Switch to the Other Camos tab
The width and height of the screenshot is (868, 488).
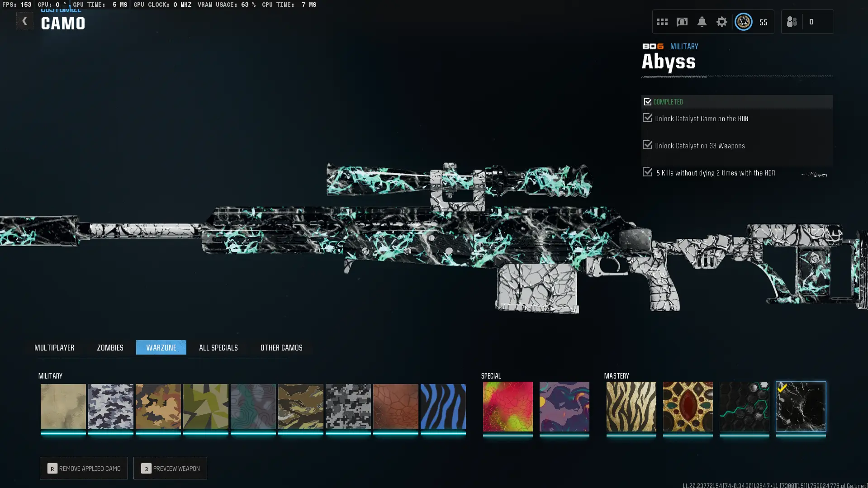point(281,347)
